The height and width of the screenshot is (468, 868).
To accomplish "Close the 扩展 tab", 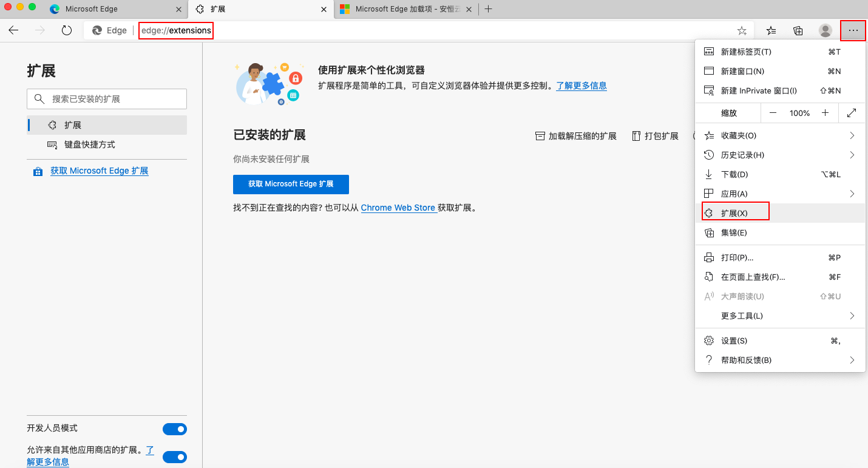I will [324, 9].
